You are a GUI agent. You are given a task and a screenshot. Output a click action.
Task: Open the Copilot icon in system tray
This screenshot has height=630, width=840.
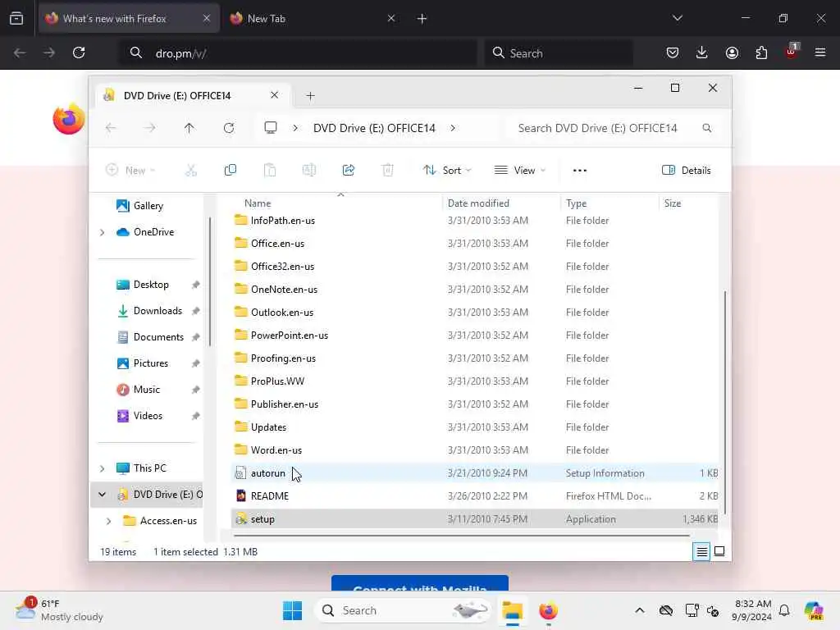814,610
